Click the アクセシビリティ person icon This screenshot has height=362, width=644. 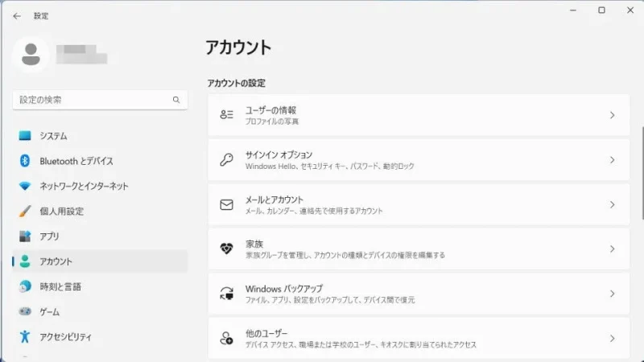point(25,336)
